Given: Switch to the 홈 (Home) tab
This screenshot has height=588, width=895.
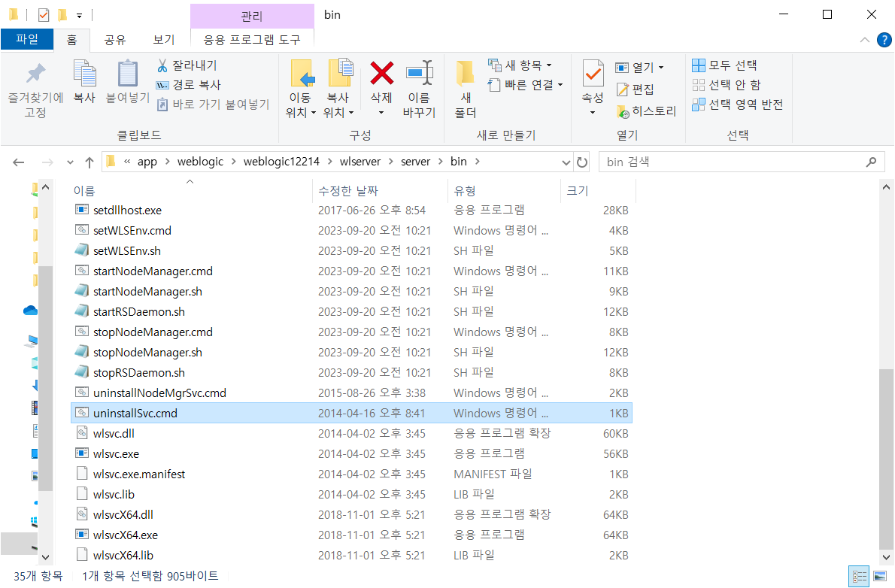Looking at the screenshot, I should [72, 39].
